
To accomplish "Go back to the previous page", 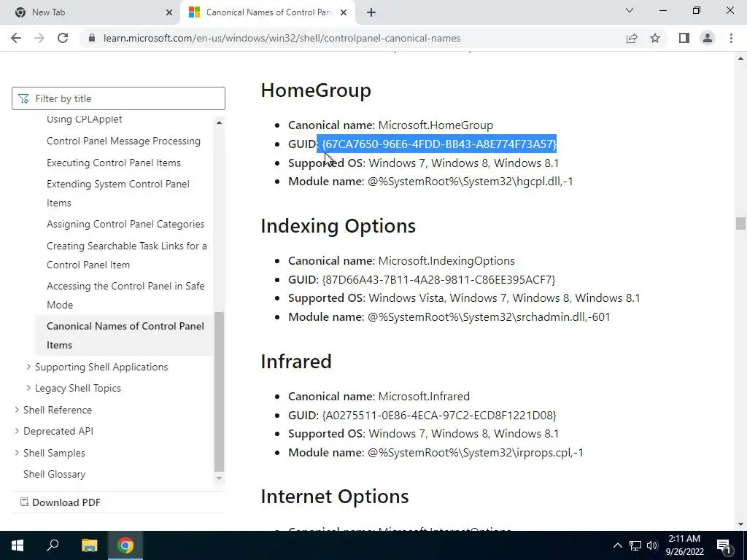I will pos(16,38).
